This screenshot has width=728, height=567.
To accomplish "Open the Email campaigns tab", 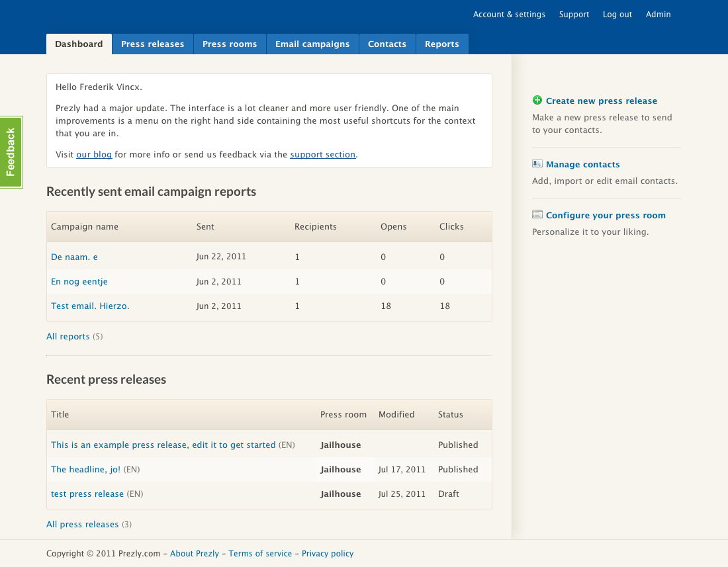I will pyautogui.click(x=312, y=44).
